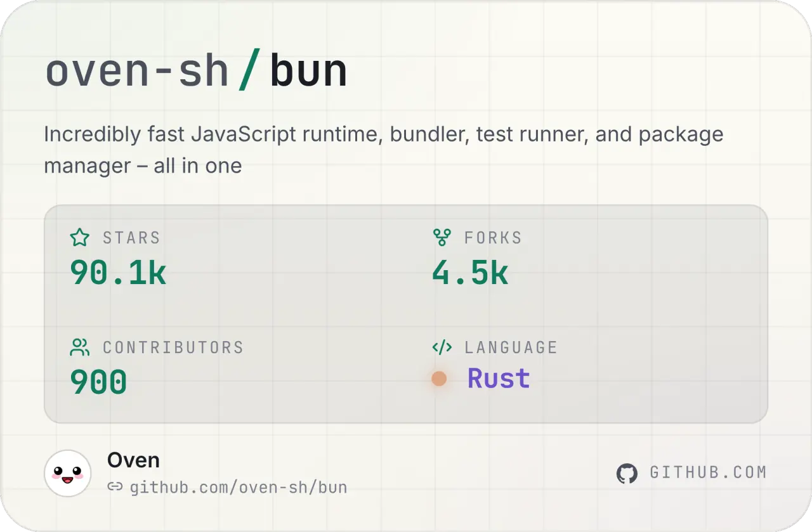This screenshot has height=532, width=812.
Task: Click the CONTRIBUTORS label
Action: click(173, 347)
